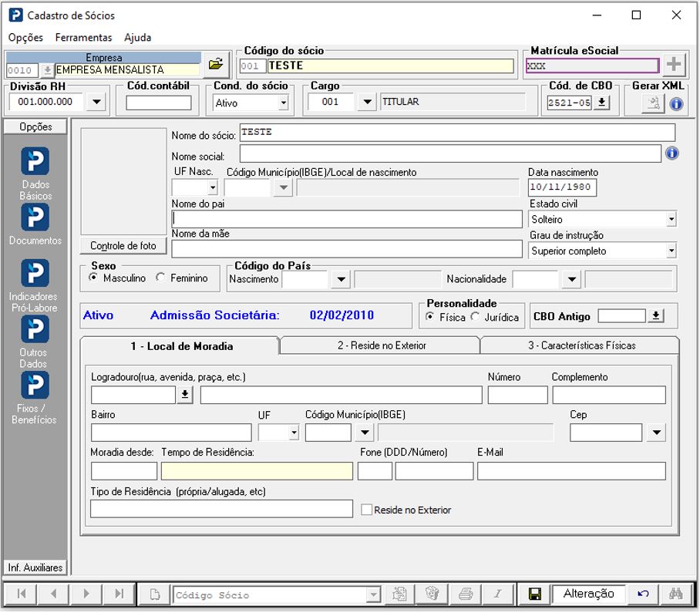Viewport: 700px width, 613px height.
Task: Click the Indicadores Pró-Labore sidebar icon
Action: tap(35, 274)
